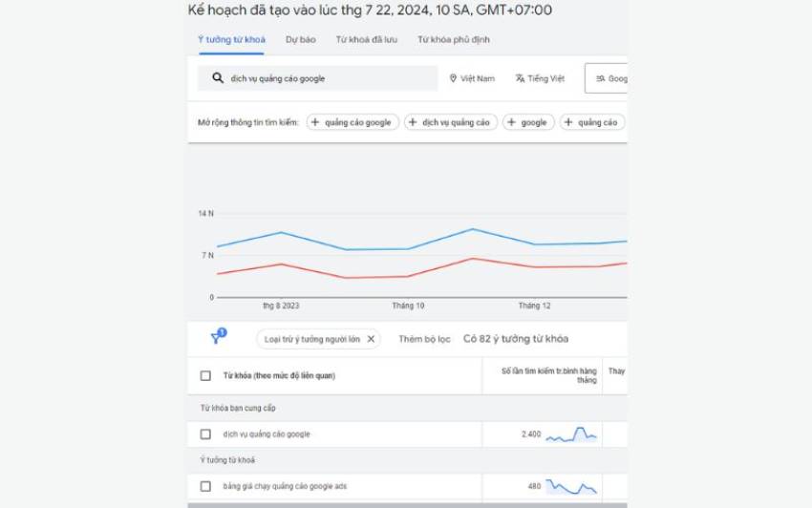The height and width of the screenshot is (508, 812).
Task: Click the Tiếng Việt translate icon
Action: point(520,78)
